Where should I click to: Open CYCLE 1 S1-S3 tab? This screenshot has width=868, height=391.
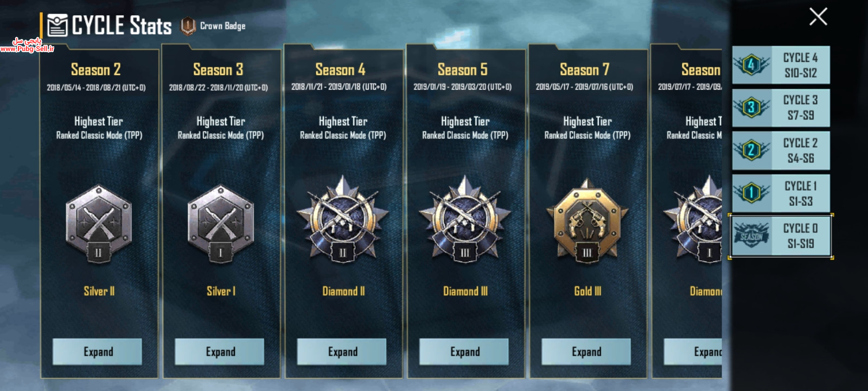pyautogui.click(x=781, y=193)
